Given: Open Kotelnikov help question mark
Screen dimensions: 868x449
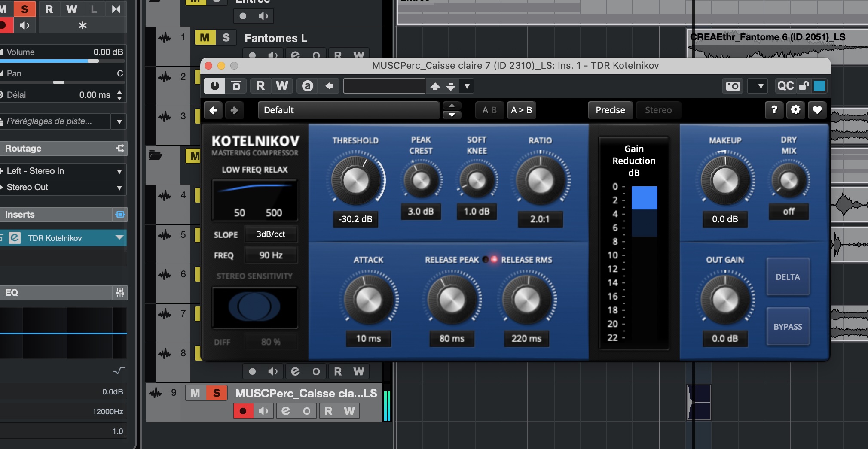Looking at the screenshot, I should point(774,110).
